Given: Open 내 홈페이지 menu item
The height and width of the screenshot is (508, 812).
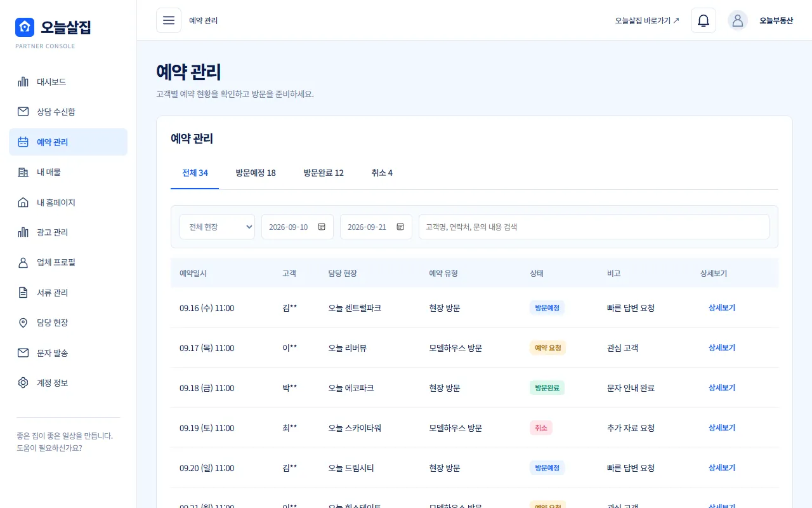Looking at the screenshot, I should pos(68,203).
